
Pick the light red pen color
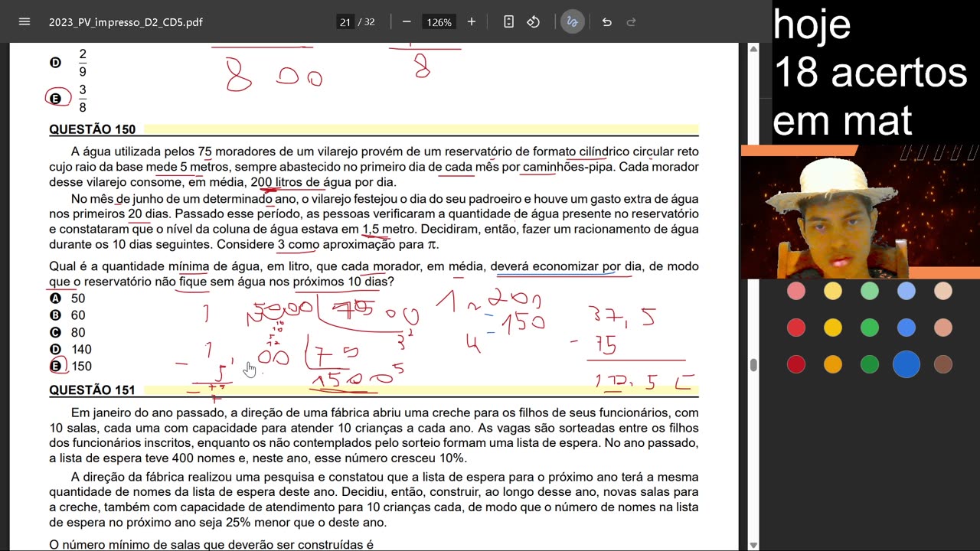[x=796, y=291]
